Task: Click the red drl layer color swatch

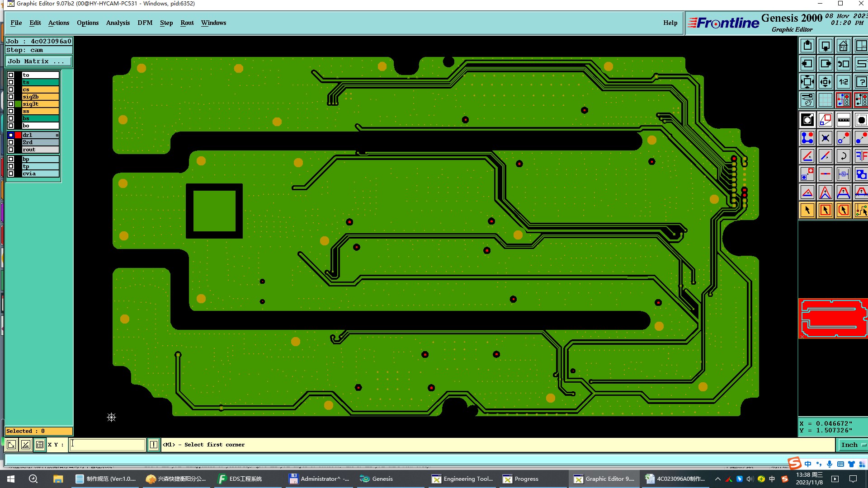Action: (18, 135)
